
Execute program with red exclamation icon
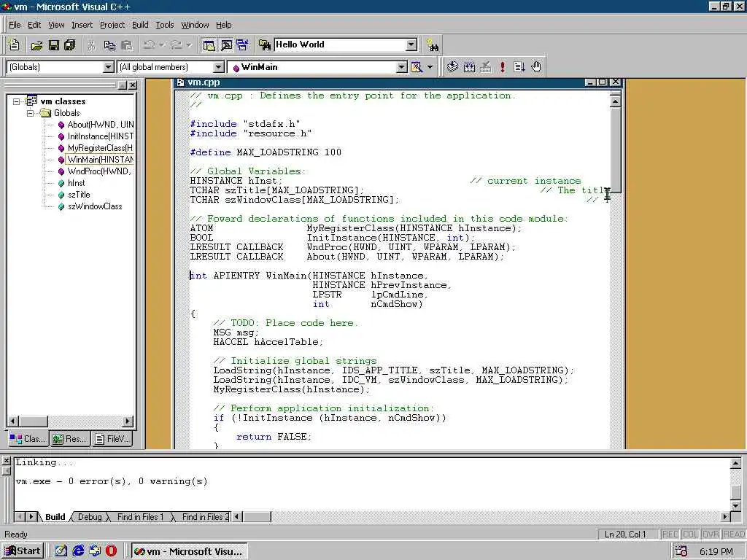502,67
